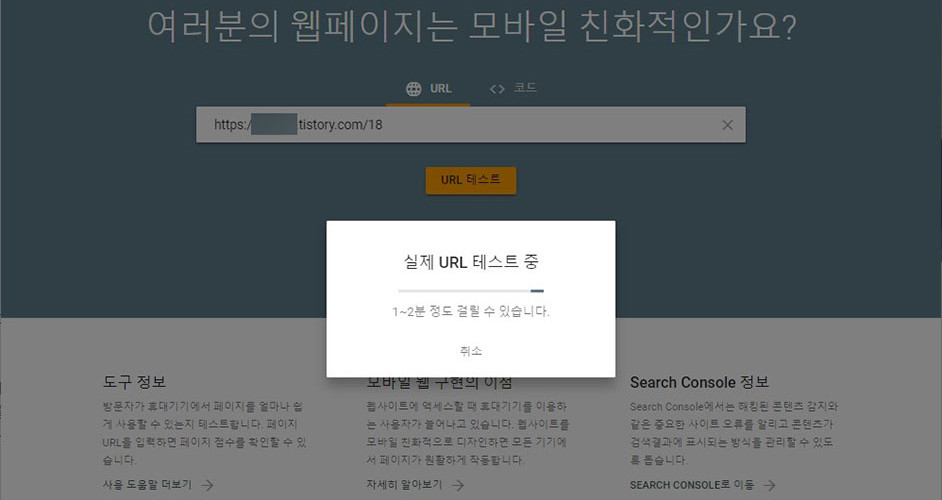The width and height of the screenshot is (942, 500).
Task: Click the Search Console 정보 heading
Action: [x=699, y=382]
